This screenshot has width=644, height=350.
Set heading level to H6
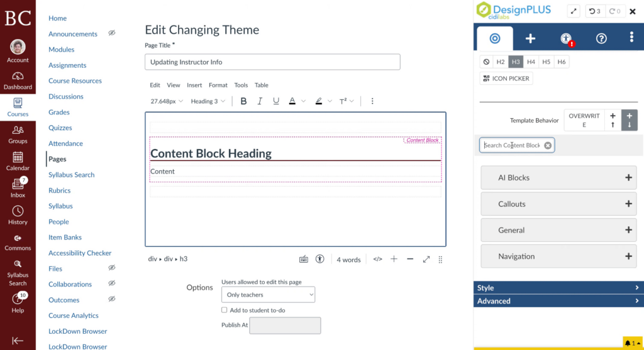click(562, 62)
